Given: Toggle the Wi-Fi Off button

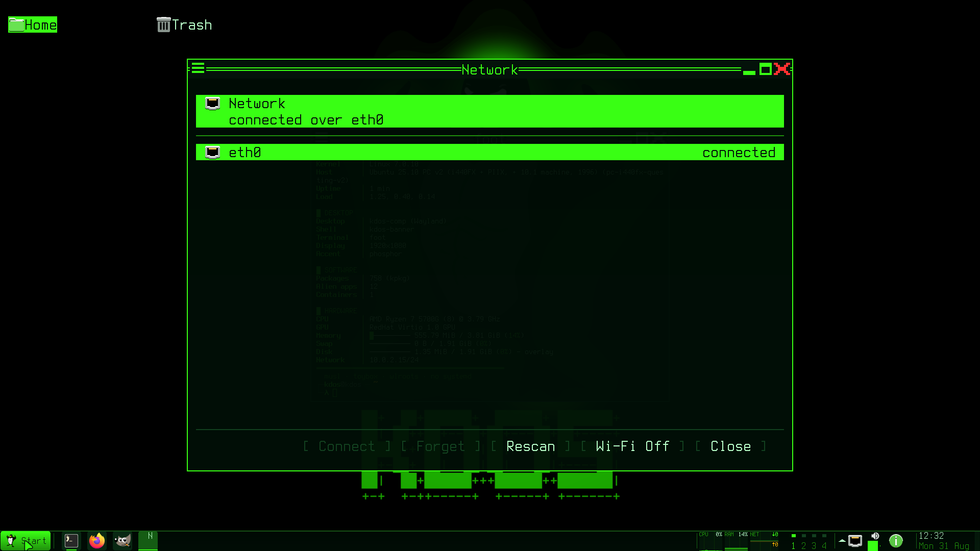Looking at the screenshot, I should 632,446.
